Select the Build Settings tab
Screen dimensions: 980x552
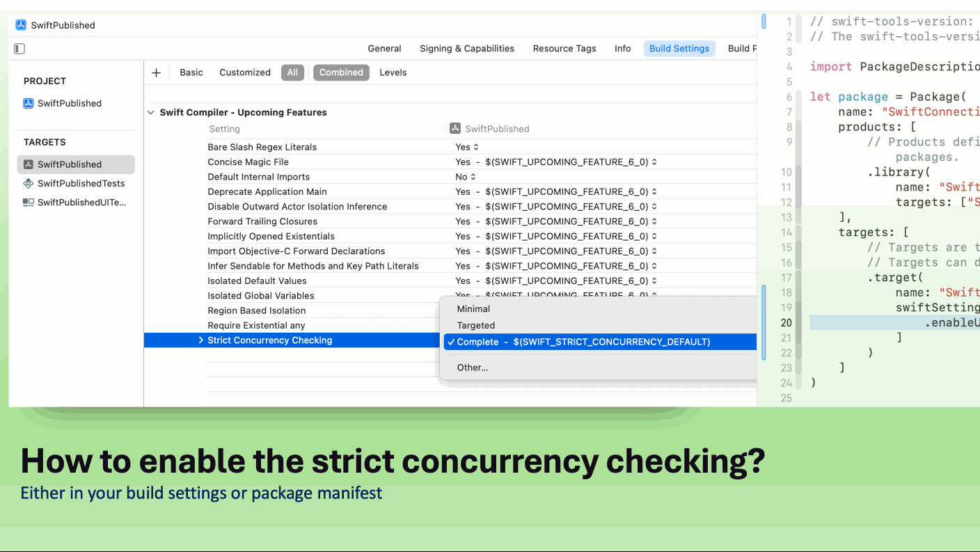[679, 49]
